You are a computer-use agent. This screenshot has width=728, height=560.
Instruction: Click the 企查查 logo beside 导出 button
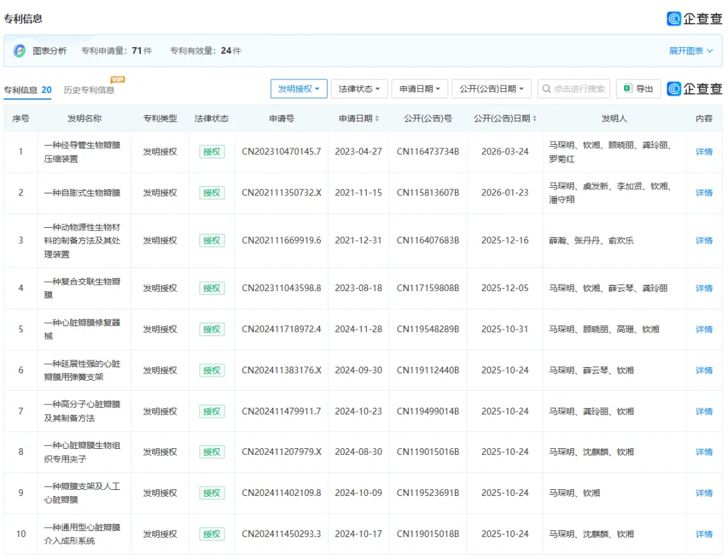tap(694, 88)
